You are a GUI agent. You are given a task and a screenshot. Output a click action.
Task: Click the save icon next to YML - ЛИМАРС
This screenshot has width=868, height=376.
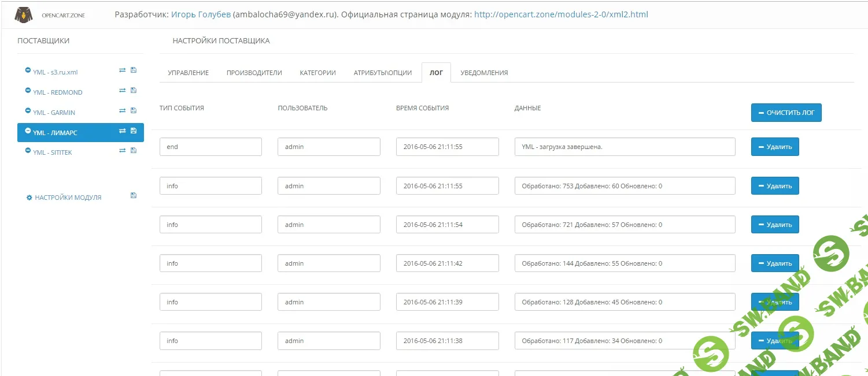(x=134, y=131)
